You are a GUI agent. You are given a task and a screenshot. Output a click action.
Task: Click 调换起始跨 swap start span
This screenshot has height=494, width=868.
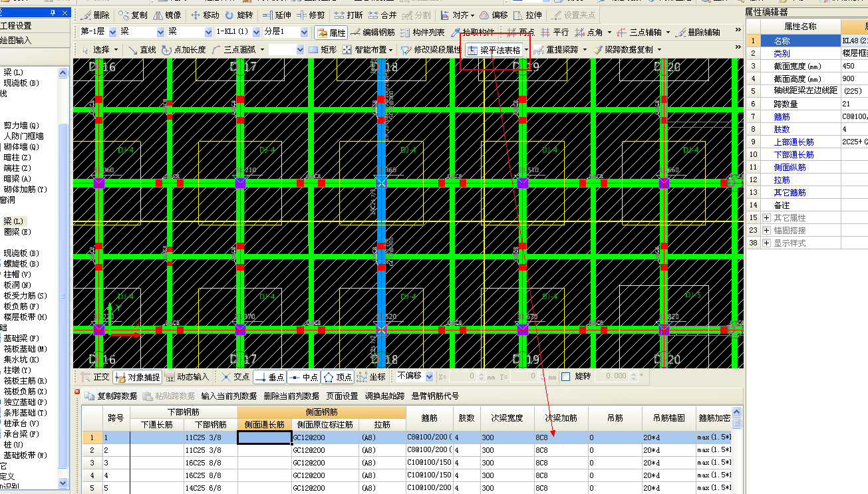(384, 396)
